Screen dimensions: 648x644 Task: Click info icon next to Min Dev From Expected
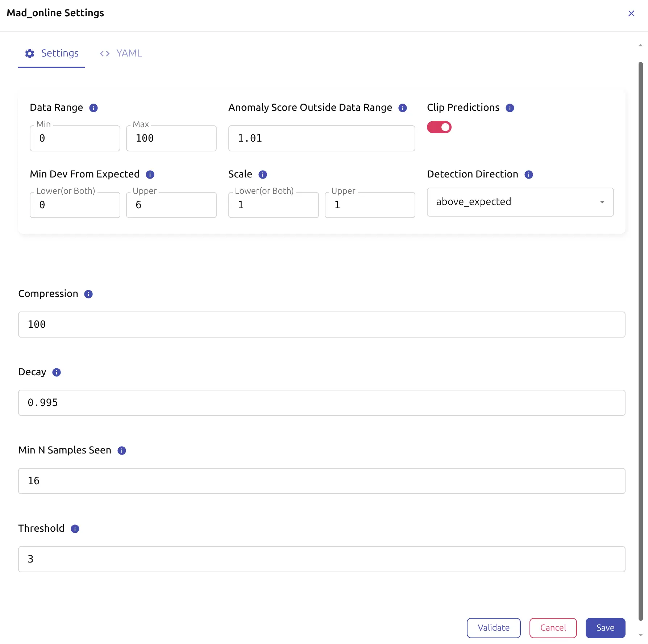click(x=150, y=175)
